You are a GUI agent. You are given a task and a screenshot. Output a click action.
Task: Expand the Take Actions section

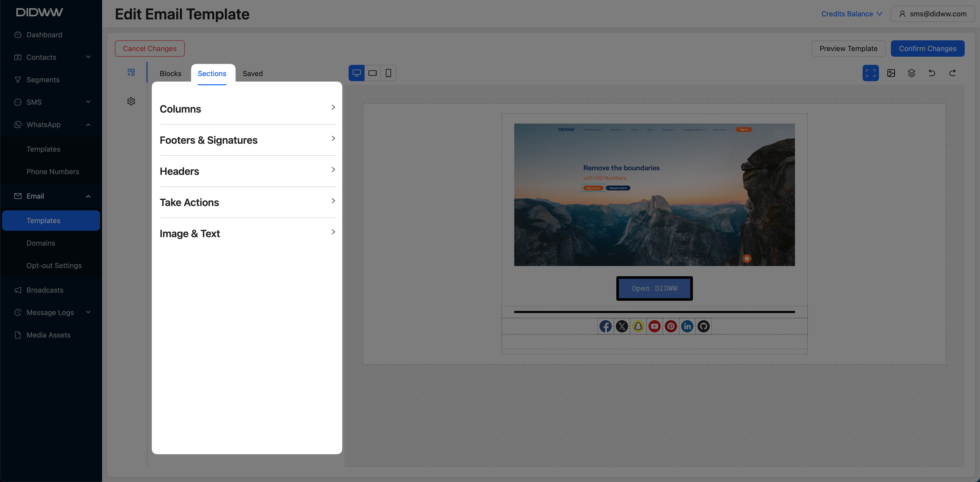tap(248, 202)
